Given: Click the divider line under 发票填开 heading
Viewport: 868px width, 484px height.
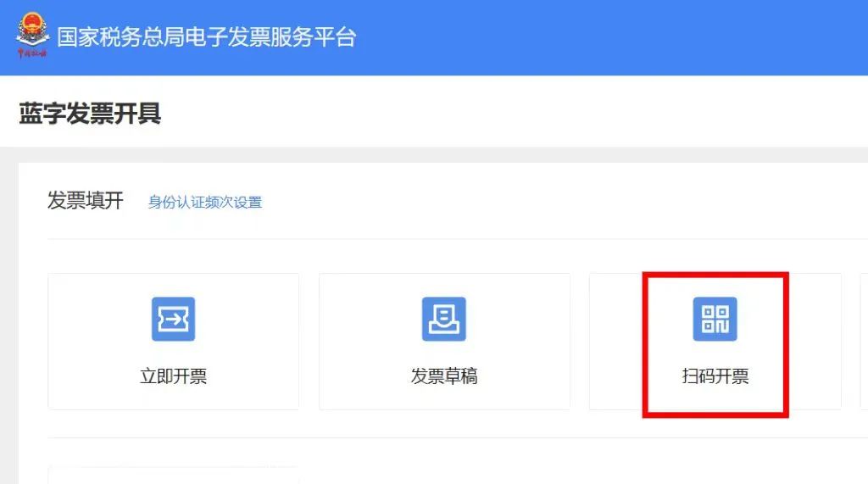Looking at the screenshot, I should pyautogui.click(x=457, y=239).
